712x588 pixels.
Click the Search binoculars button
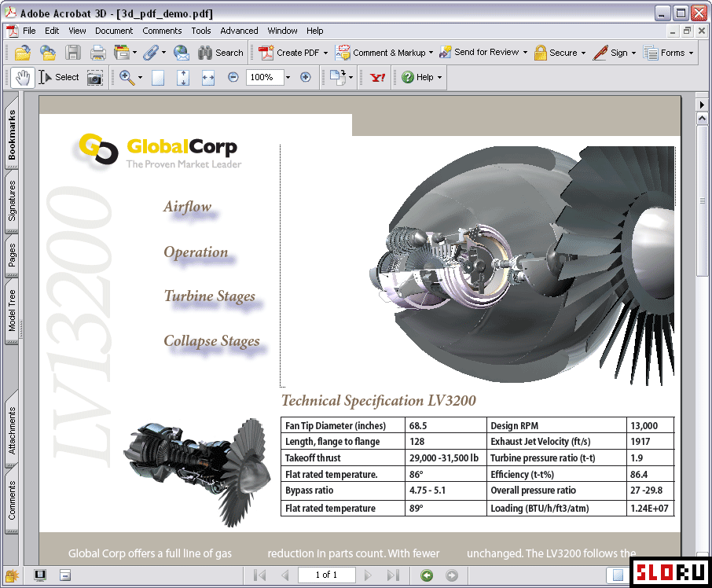coord(221,53)
